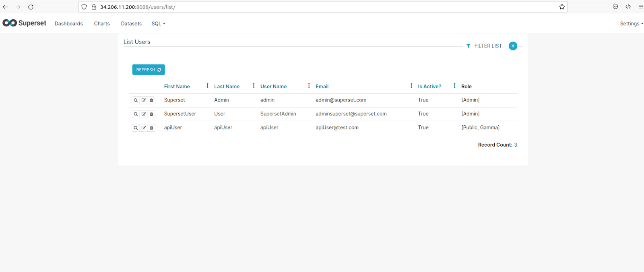The image size is (644, 272).
Task: Click the edit icon for admin user
Action: 144,100
